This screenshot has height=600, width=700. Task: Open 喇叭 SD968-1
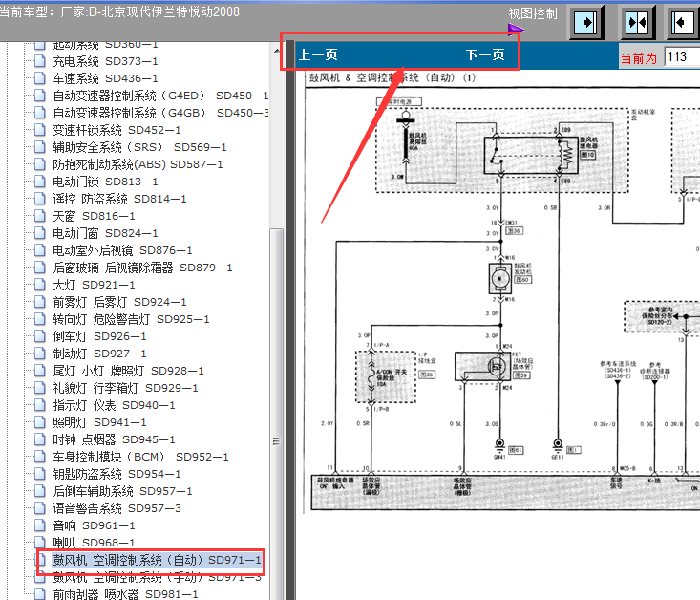(94, 543)
